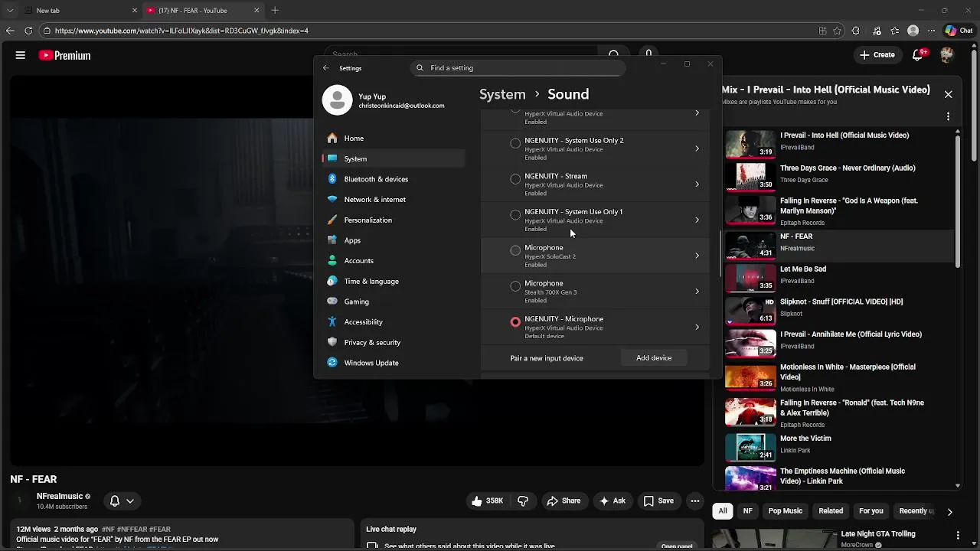Click Bluetooth icon in Settings sidebar
The image size is (980, 551).
pyautogui.click(x=332, y=179)
